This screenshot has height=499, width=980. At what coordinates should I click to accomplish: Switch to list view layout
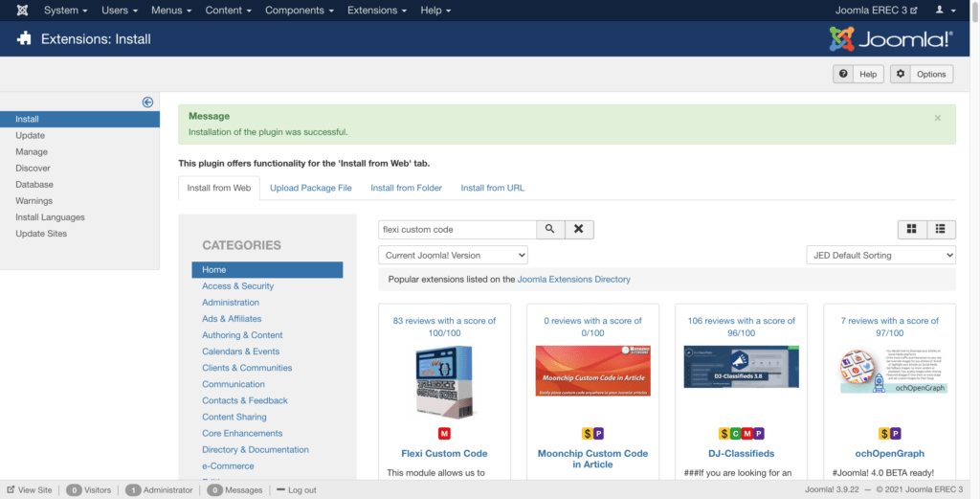click(941, 230)
